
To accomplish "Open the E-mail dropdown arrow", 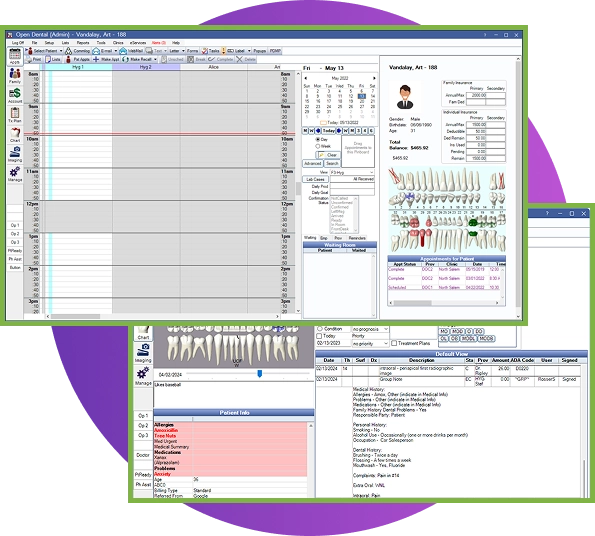I will [x=116, y=51].
